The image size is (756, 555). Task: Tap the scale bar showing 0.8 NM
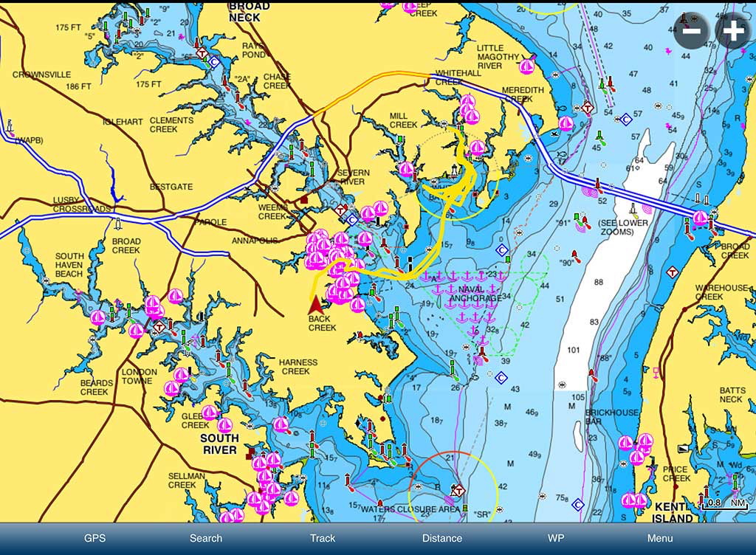(x=725, y=503)
